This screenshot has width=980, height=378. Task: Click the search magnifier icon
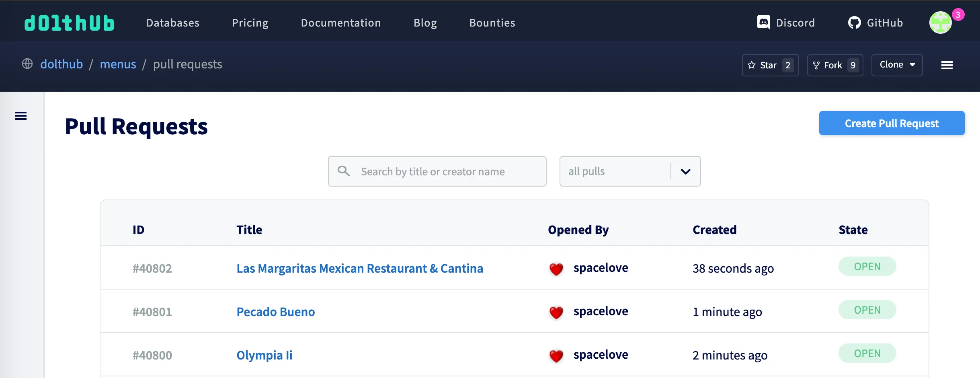tap(343, 171)
